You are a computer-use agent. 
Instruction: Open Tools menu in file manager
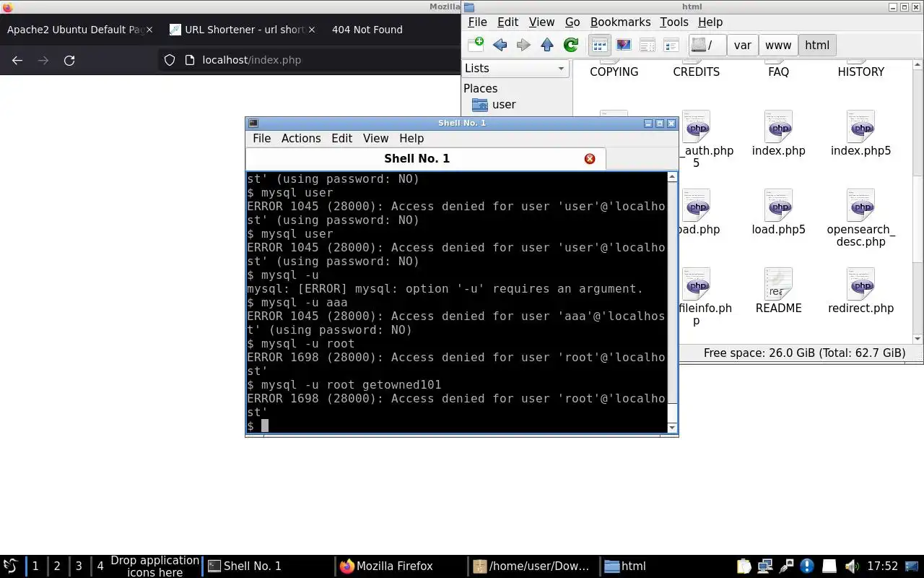pos(674,22)
